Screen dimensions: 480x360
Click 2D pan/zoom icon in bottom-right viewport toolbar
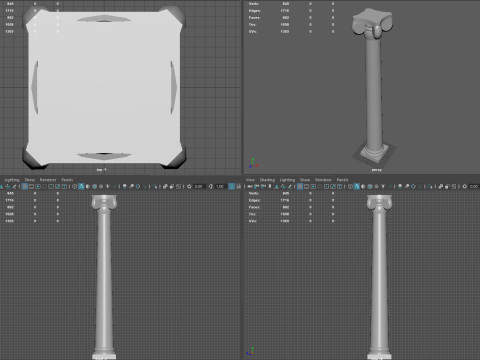tap(283, 187)
